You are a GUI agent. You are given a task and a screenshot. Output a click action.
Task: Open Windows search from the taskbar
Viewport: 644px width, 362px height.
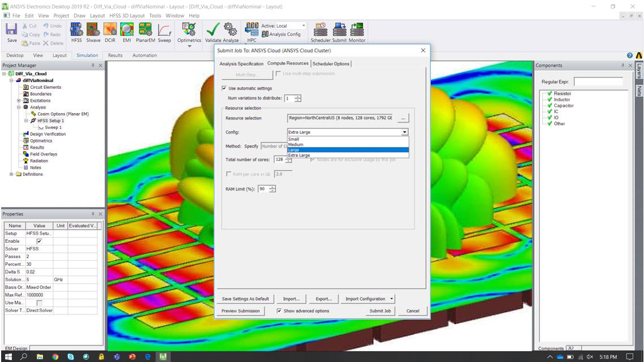24,357
